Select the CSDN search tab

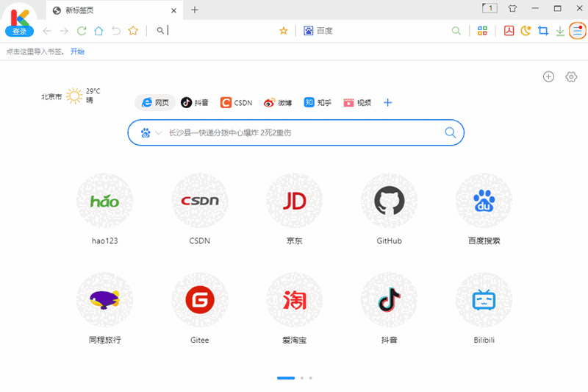[236, 102]
